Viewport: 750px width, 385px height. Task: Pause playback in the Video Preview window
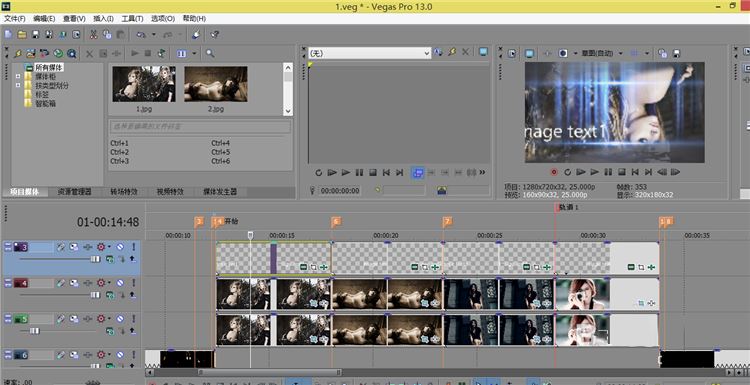pos(608,172)
